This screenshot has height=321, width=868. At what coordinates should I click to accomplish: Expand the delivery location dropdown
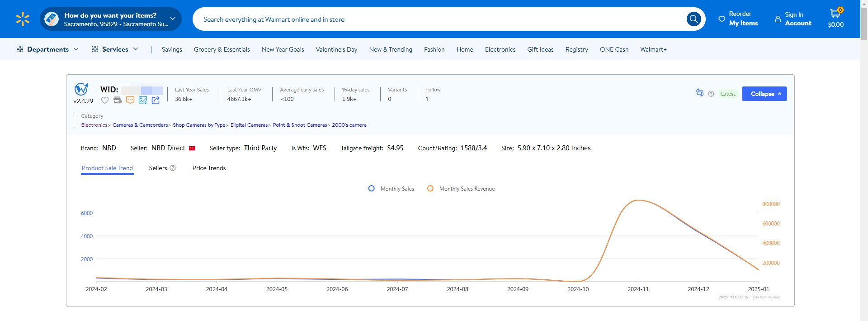(x=173, y=19)
